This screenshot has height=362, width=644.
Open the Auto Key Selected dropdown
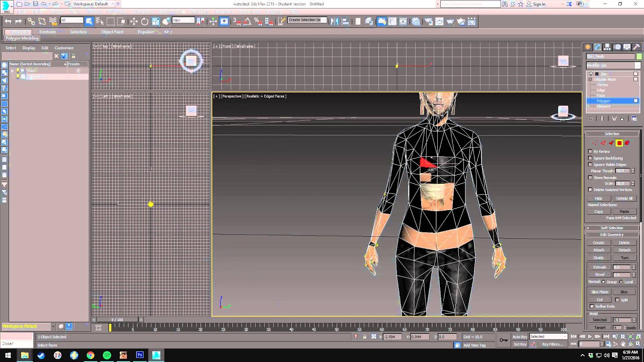point(548,336)
